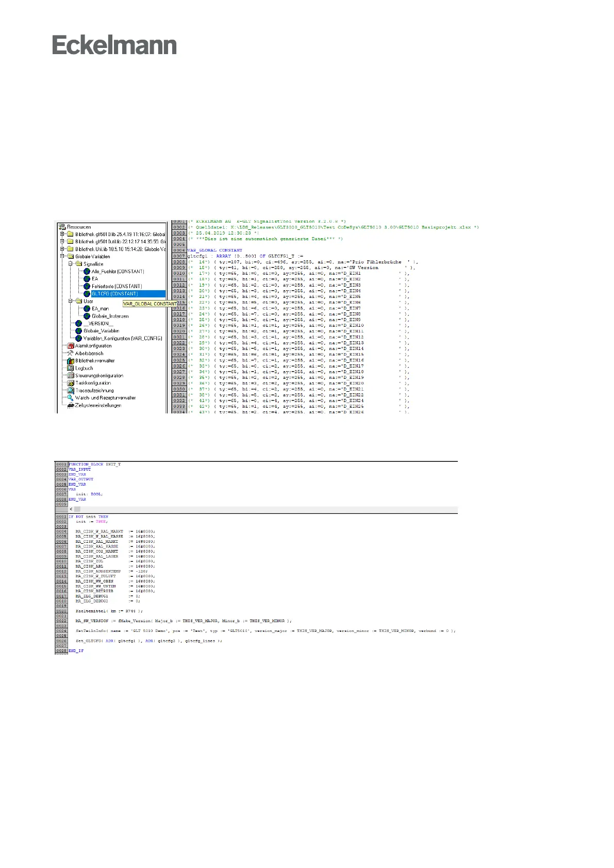
Task: Click the Alarmkonfiguration icon
Action: pos(71,346)
